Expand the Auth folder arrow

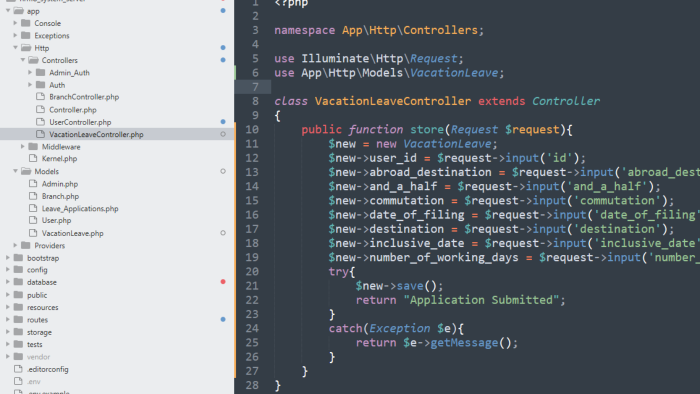30,85
